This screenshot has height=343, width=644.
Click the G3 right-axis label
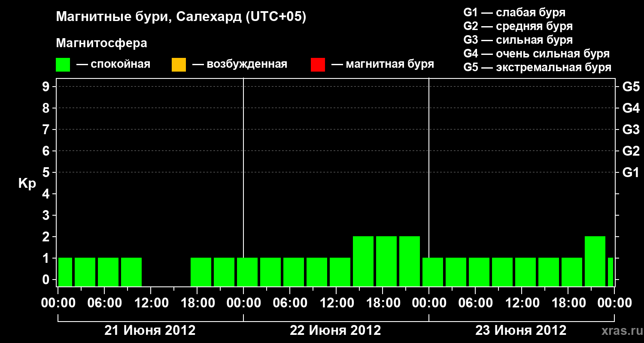[x=631, y=129]
